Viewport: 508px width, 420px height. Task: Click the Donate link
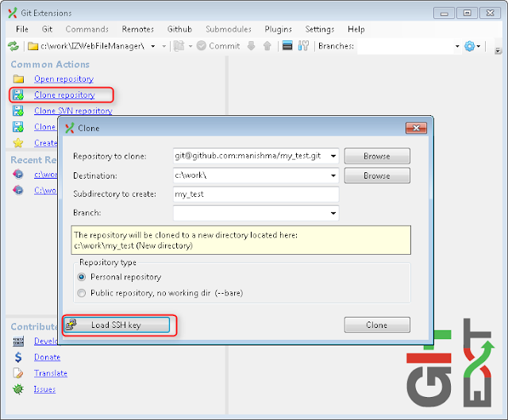tap(48, 357)
